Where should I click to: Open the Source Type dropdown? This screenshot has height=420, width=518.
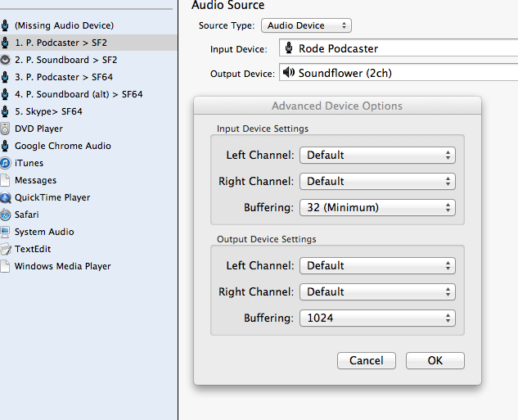(306, 25)
